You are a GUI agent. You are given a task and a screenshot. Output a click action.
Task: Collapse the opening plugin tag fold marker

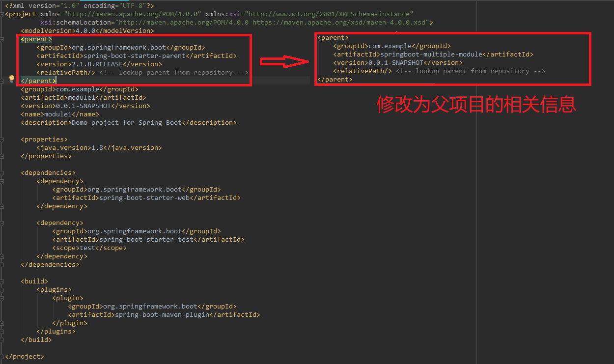(x=2, y=298)
